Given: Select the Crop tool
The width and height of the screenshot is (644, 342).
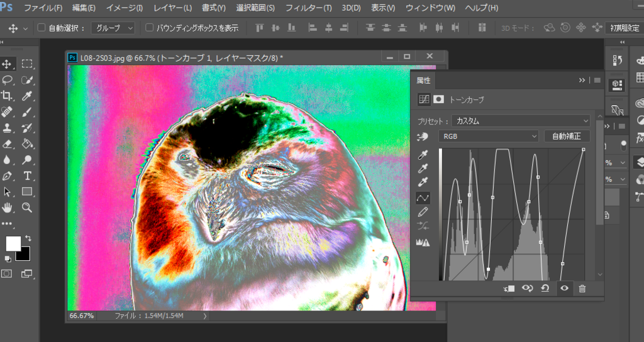Looking at the screenshot, I should (7, 96).
